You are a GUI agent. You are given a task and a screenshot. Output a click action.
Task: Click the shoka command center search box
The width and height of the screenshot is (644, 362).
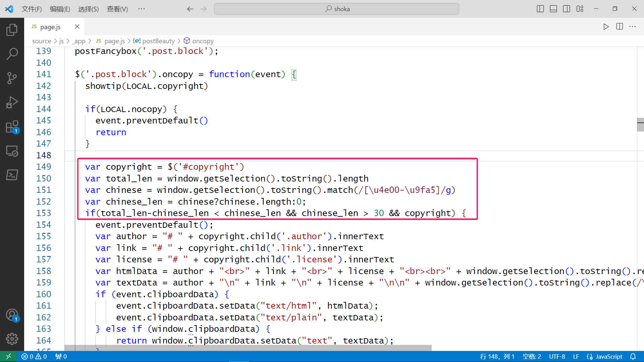click(x=336, y=9)
